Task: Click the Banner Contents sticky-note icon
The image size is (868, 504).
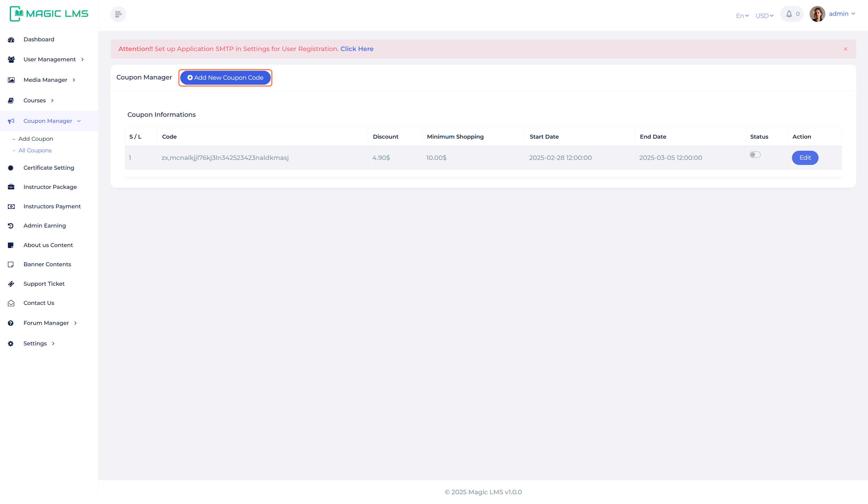Action: pos(11,264)
